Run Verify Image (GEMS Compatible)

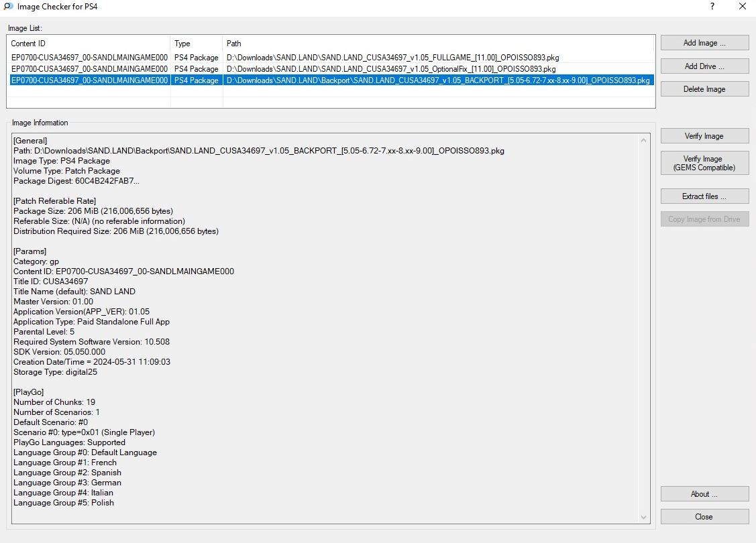[704, 163]
